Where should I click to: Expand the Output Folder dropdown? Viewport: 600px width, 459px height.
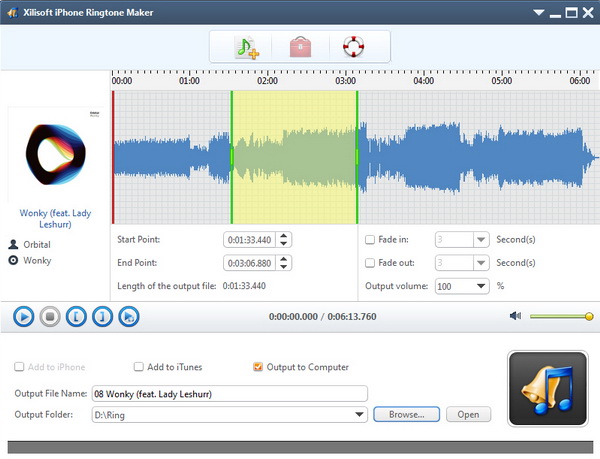pos(359,414)
